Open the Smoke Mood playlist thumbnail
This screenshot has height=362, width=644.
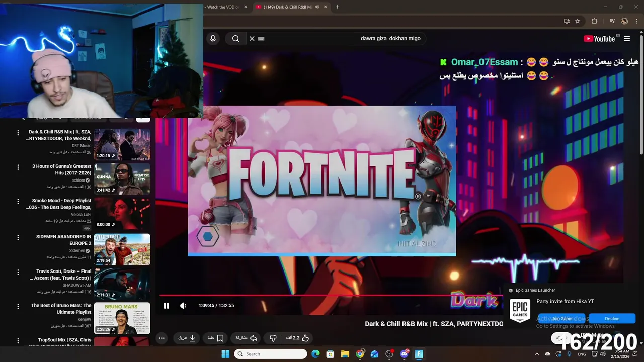point(122,213)
